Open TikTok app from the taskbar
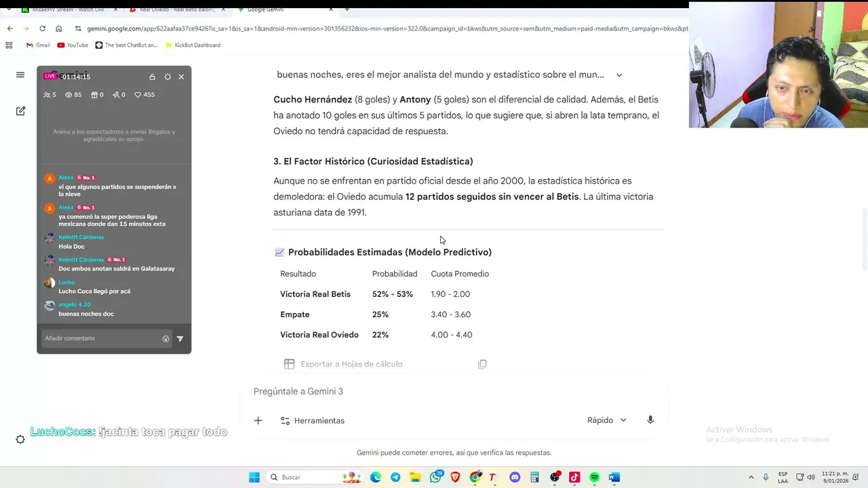868x488 pixels. pyautogui.click(x=574, y=477)
